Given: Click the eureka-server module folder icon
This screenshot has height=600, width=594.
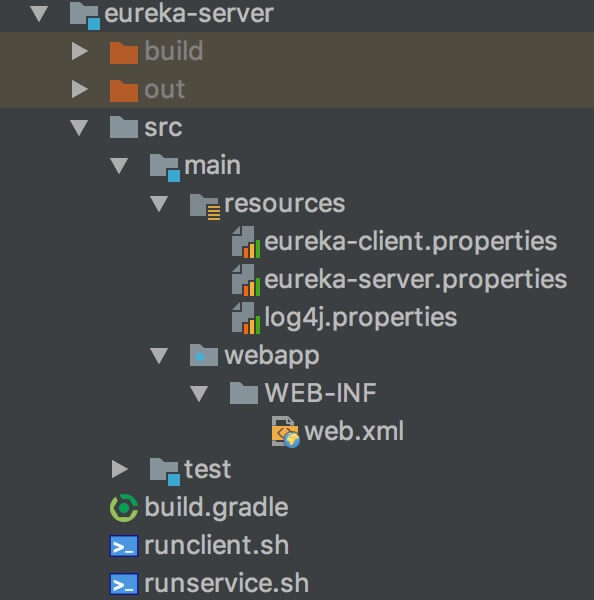Looking at the screenshot, I should [x=85, y=16].
